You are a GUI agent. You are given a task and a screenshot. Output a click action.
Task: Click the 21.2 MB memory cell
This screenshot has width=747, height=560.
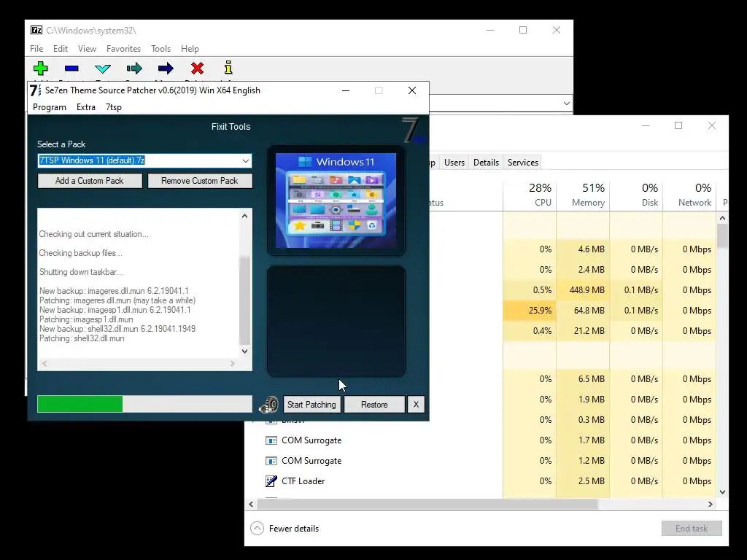click(x=583, y=331)
